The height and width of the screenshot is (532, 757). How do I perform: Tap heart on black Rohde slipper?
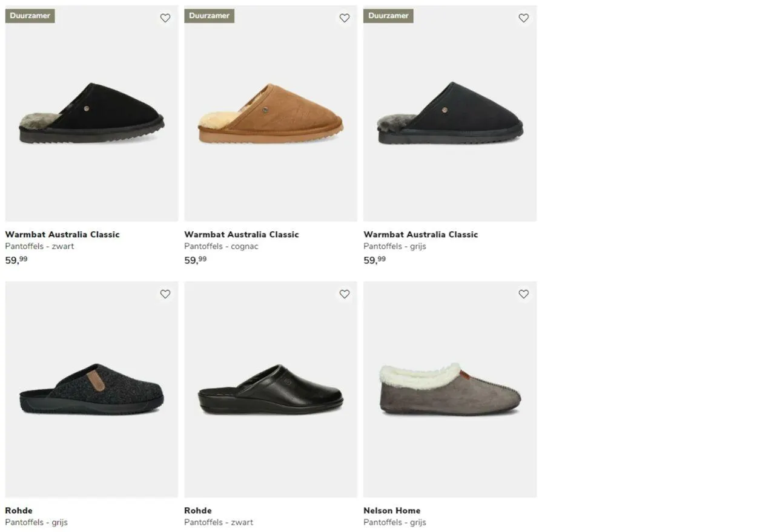click(345, 294)
